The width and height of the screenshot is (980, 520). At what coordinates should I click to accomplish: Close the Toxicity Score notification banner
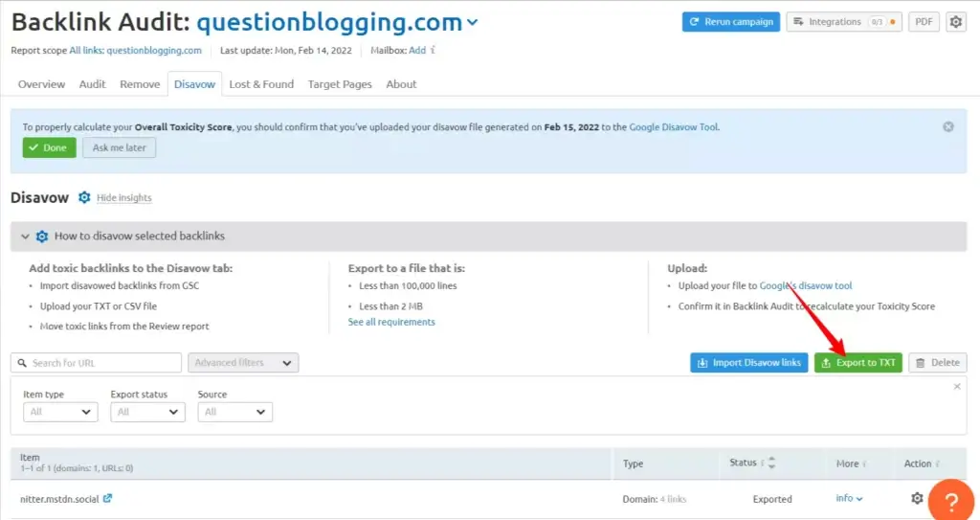(x=947, y=126)
